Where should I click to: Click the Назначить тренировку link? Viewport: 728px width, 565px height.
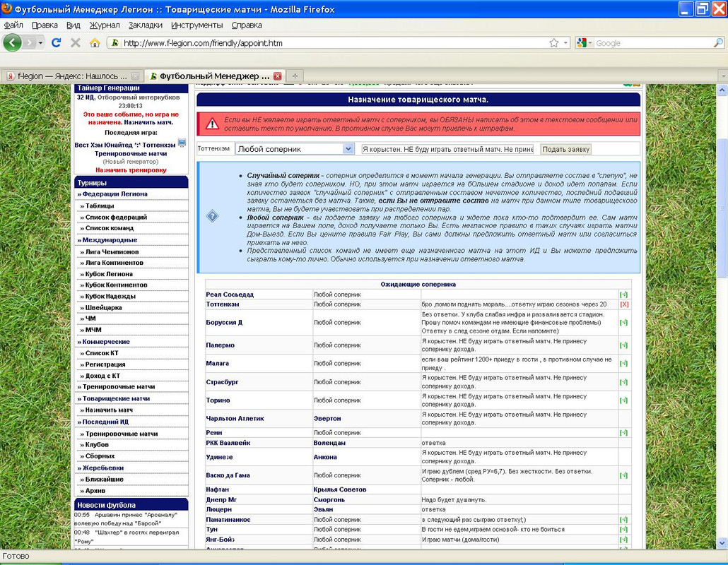[131, 170]
